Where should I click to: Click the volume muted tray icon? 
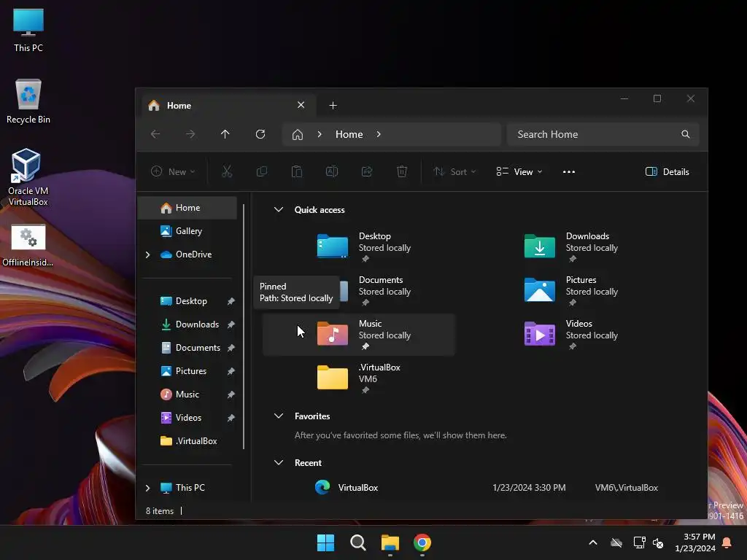(x=658, y=542)
